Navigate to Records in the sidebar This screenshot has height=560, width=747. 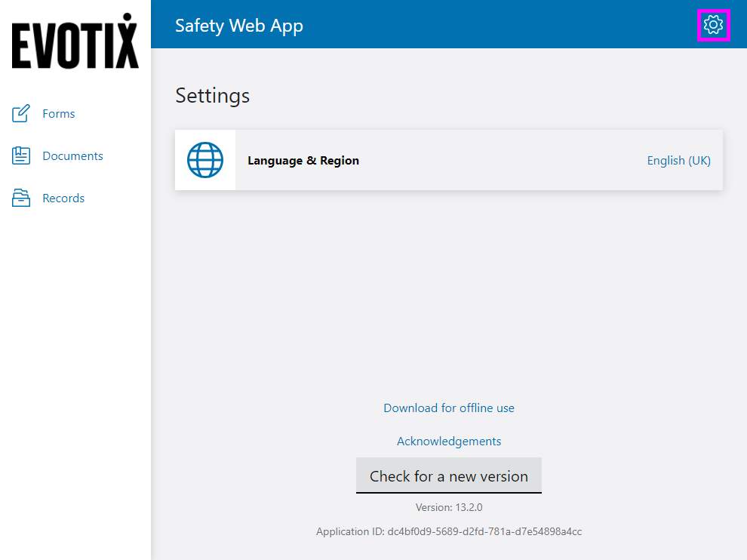[x=63, y=198]
